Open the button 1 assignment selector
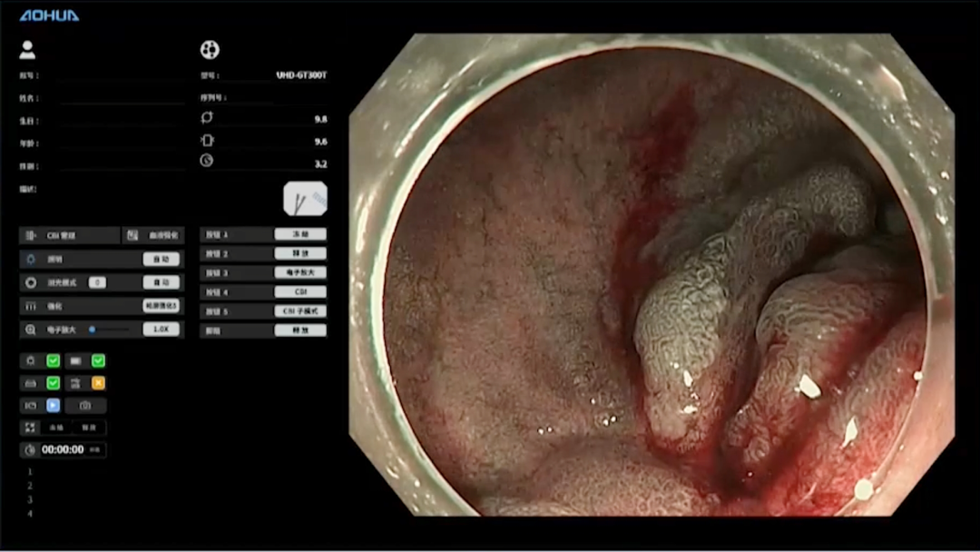 pos(300,234)
